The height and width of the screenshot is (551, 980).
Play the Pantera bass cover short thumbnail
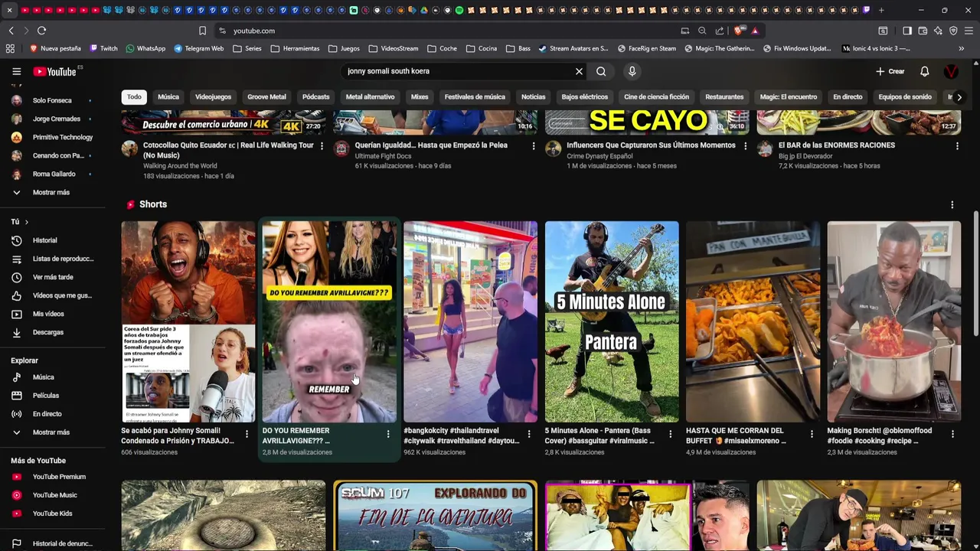pyautogui.click(x=612, y=321)
